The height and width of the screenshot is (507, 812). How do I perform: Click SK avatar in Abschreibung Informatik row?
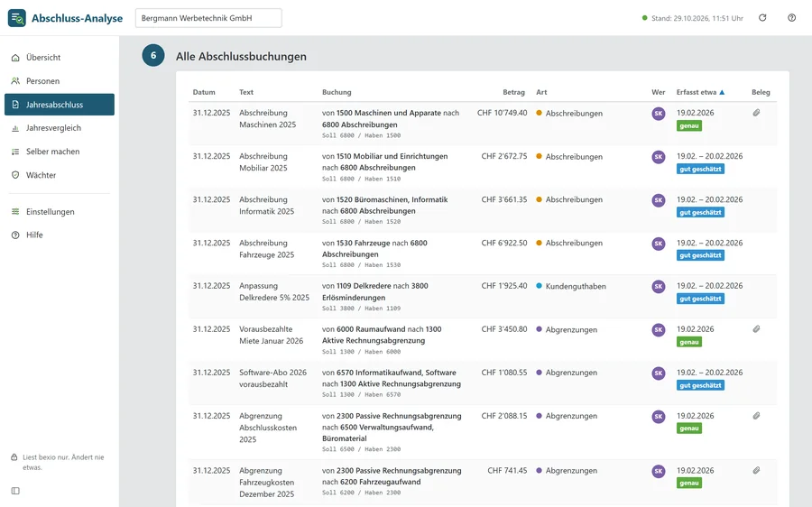659,200
